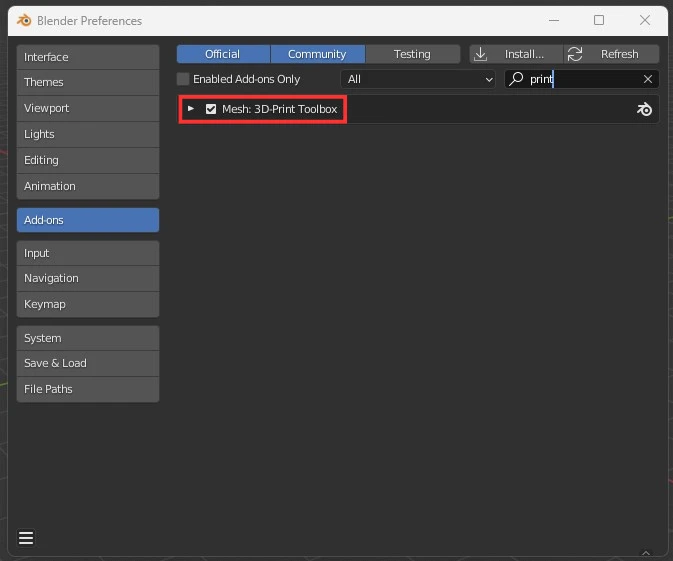Refresh the add-on list
This screenshot has height=561, width=673.
click(611, 54)
